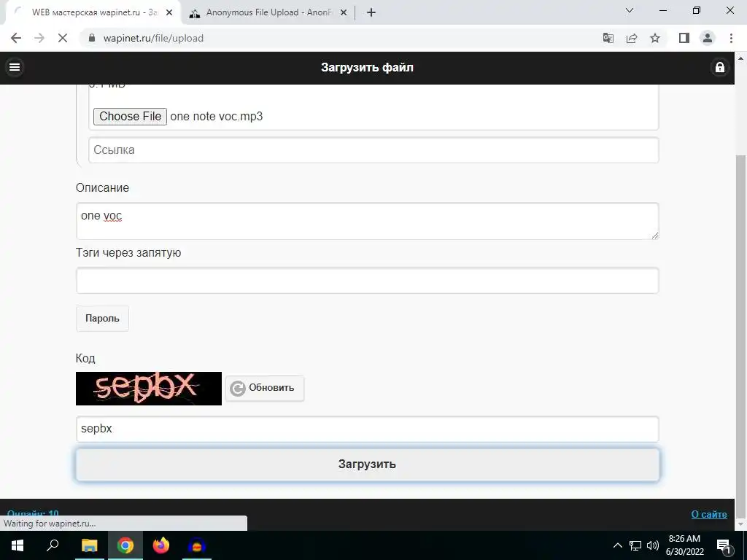
Task: Open the notification center icon
Action: (x=724, y=545)
